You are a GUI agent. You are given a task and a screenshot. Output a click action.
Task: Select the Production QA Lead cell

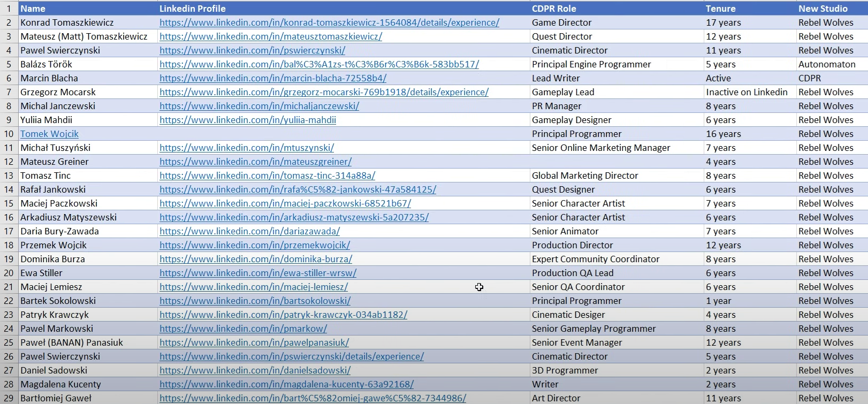pyautogui.click(x=616, y=273)
